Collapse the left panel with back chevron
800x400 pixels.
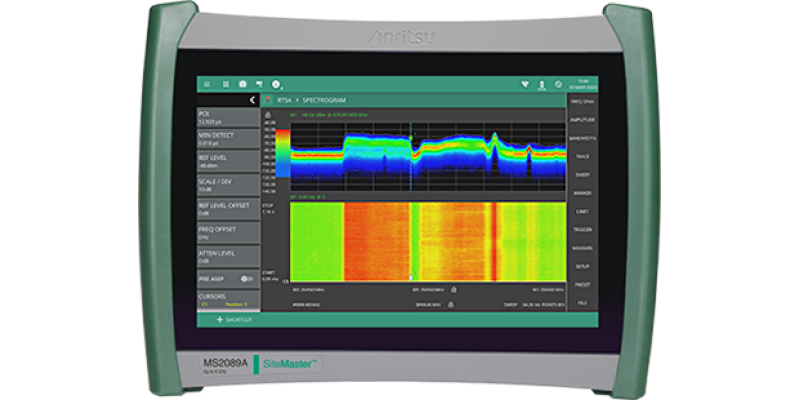click(252, 100)
